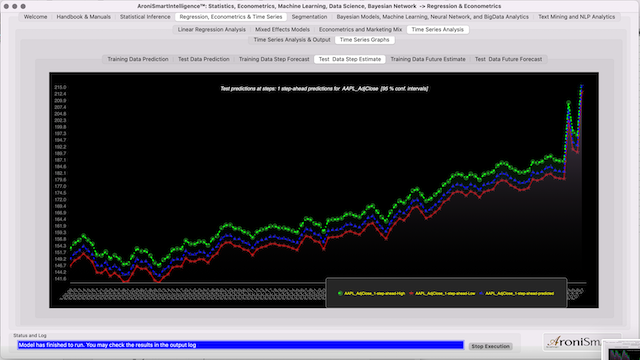Select the Time Series Analysis tab

click(x=438, y=29)
